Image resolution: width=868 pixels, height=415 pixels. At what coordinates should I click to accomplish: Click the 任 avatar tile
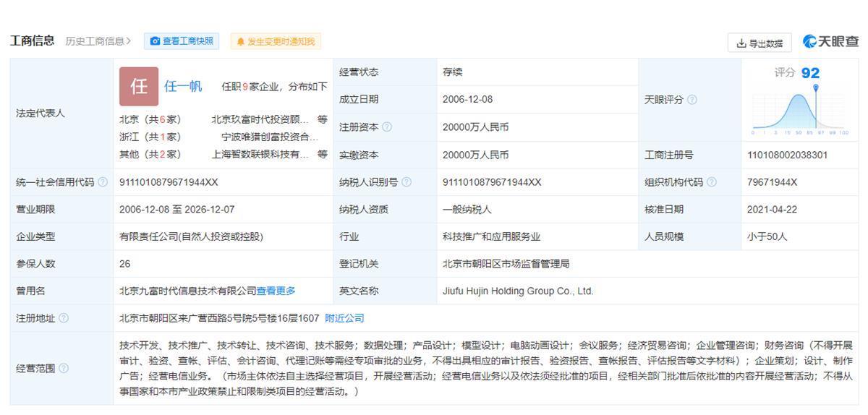coord(138,86)
